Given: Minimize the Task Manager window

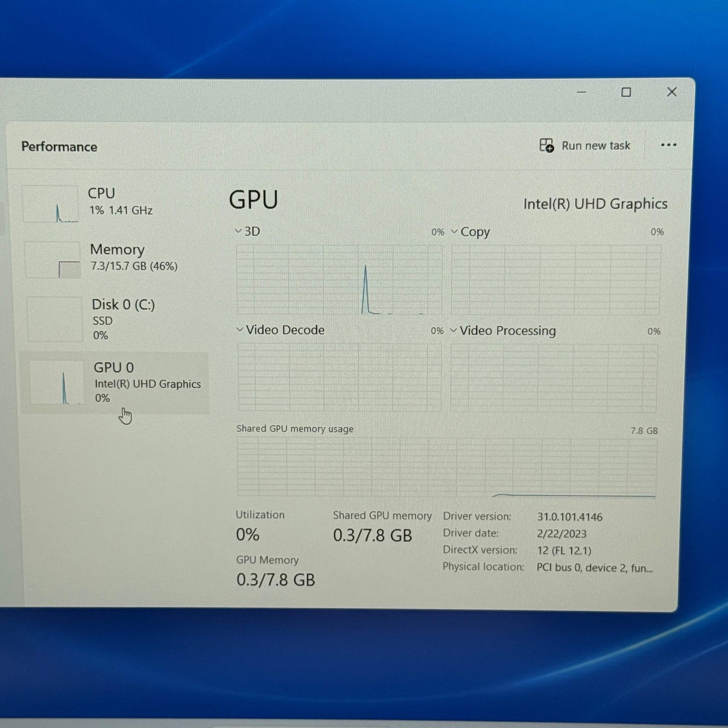Looking at the screenshot, I should point(581,92).
